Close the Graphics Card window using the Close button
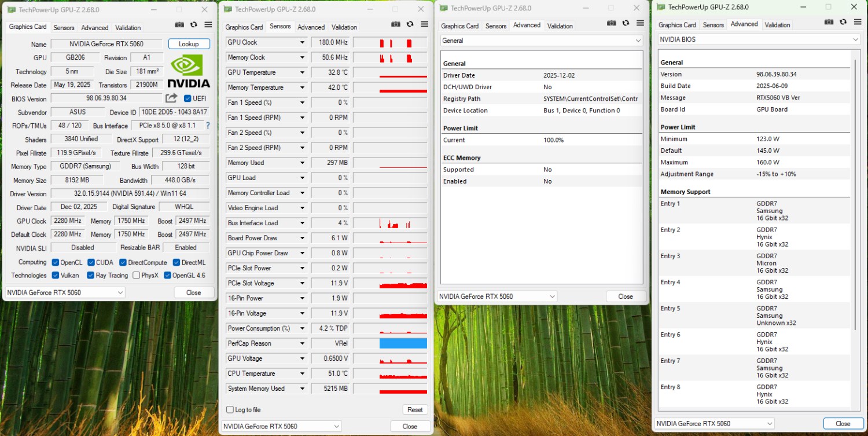This screenshot has width=868, height=436. (193, 292)
